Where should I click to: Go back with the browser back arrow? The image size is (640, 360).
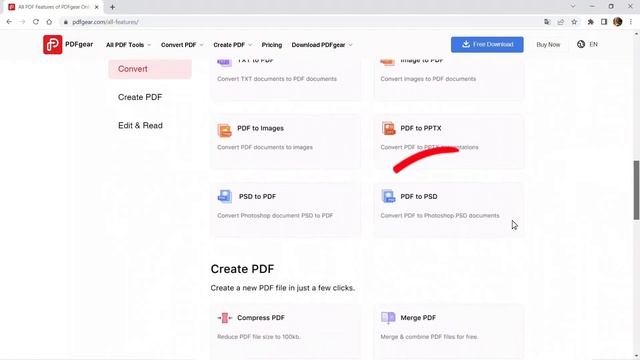point(9,22)
